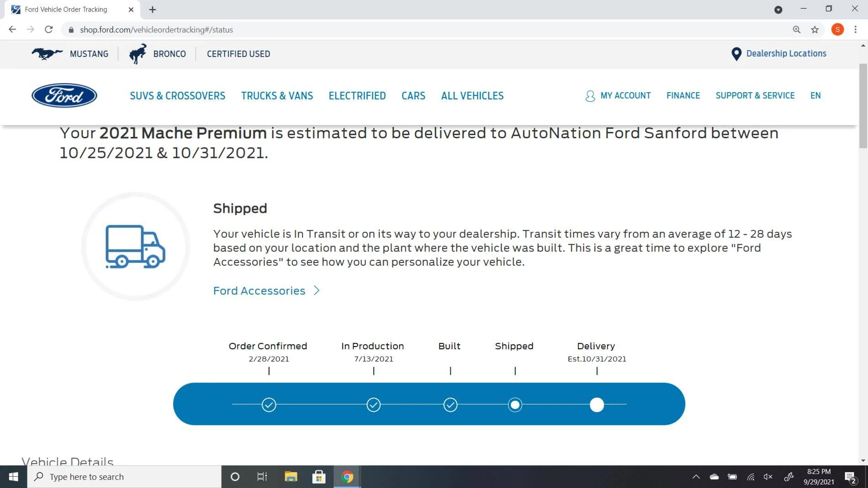Click the Order Confirmed checkmark step
Screen dimensions: 868x488
[269, 404]
